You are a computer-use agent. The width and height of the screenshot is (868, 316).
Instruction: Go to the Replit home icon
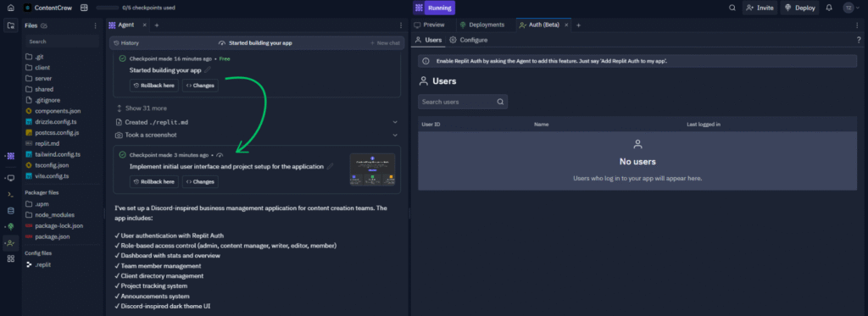pos(10,8)
